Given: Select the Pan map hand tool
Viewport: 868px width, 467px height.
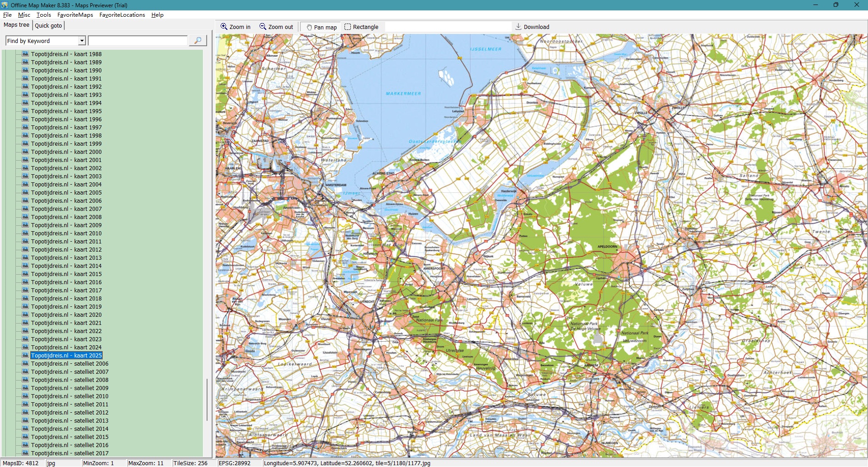Looking at the screenshot, I should [x=309, y=27].
